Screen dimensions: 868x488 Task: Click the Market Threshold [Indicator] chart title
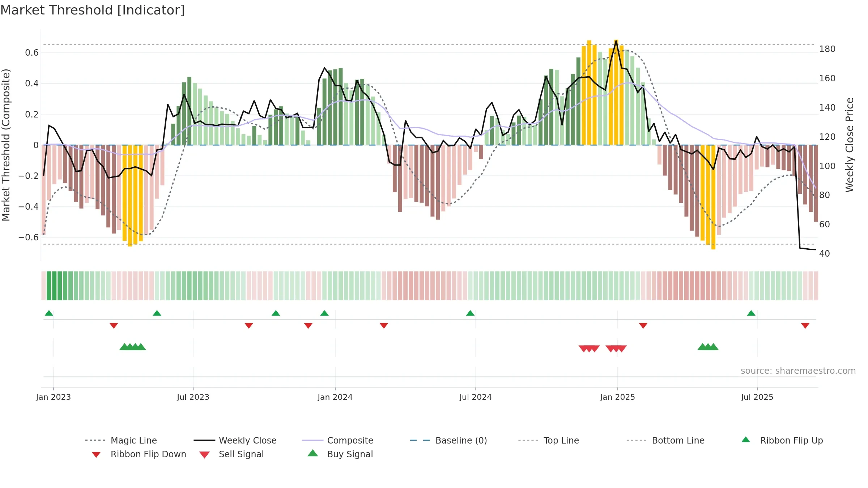pyautogui.click(x=93, y=10)
